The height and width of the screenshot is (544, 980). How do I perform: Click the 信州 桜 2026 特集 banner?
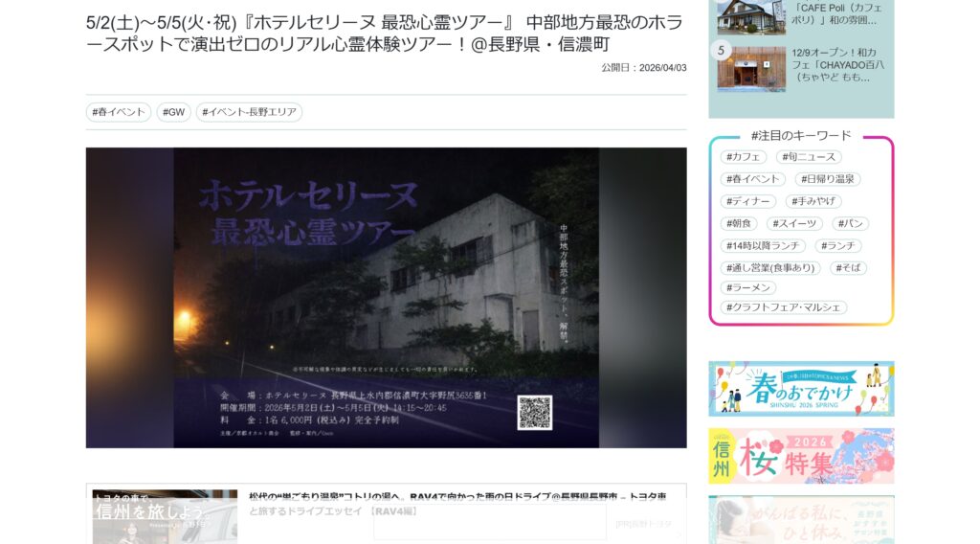pos(801,456)
